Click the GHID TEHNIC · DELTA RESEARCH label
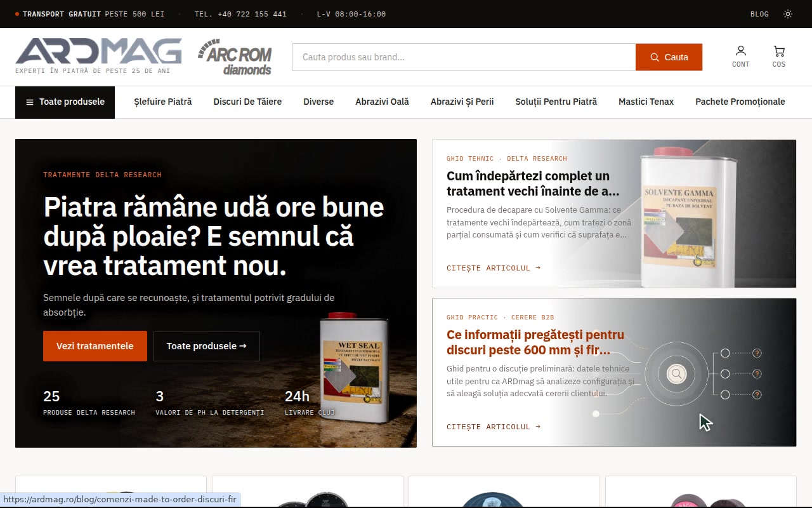This screenshot has width=812, height=508. point(507,159)
